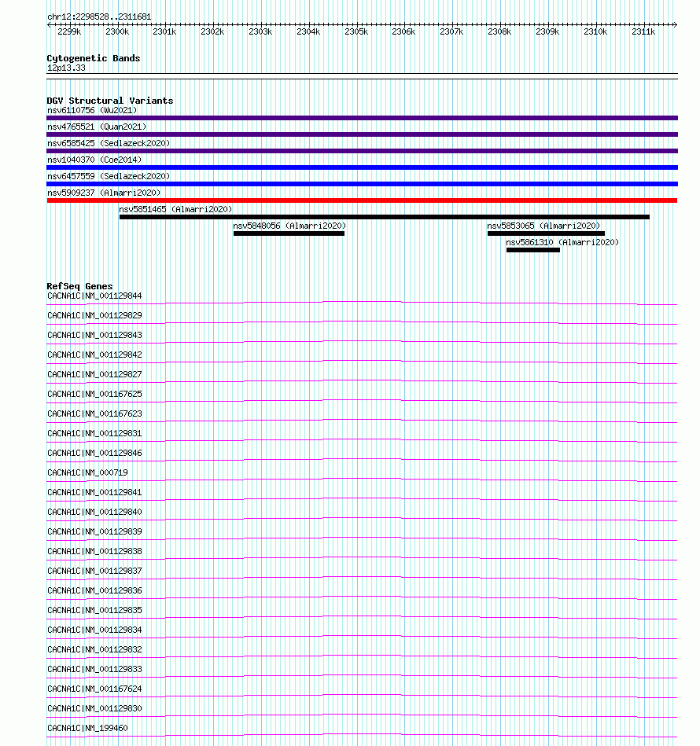Image resolution: width=700 pixels, height=746 pixels.
Task: Open transcript CACNA1C|NM_001129843
Action: pyautogui.click(x=94, y=336)
